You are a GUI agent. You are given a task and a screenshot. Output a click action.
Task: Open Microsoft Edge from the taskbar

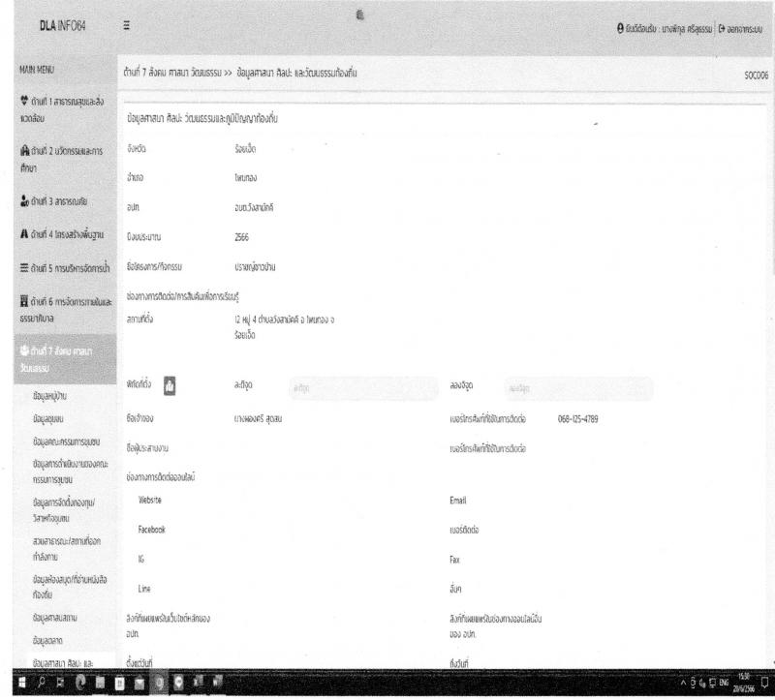[x=80, y=683]
